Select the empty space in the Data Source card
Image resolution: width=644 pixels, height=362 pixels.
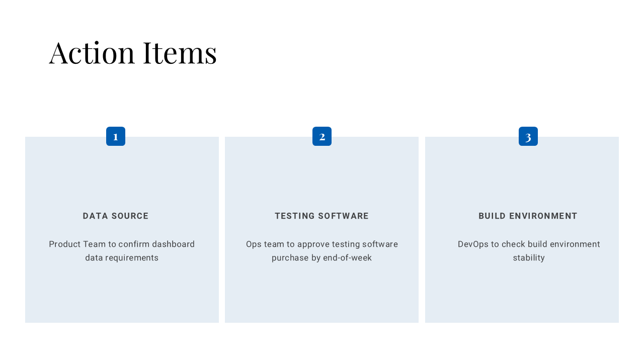click(122, 294)
